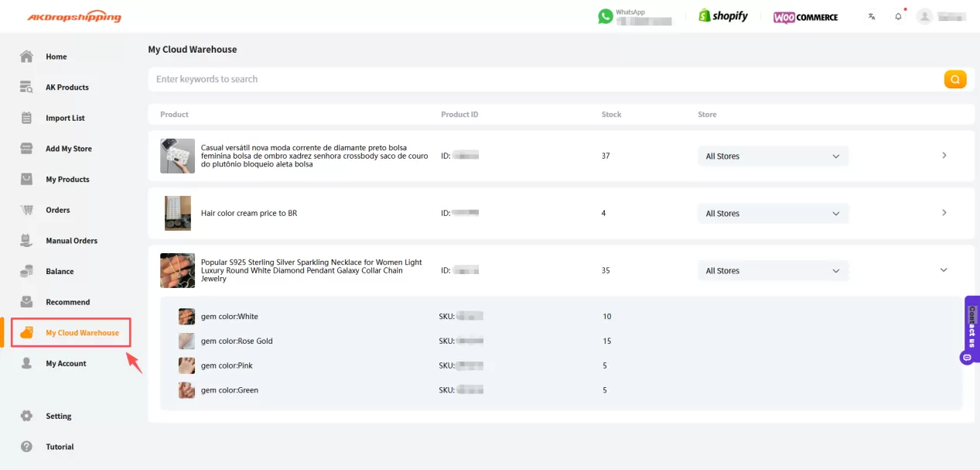Viewport: 980px width, 470px height.
Task: Click the Orders icon in sidebar
Action: 28,209
